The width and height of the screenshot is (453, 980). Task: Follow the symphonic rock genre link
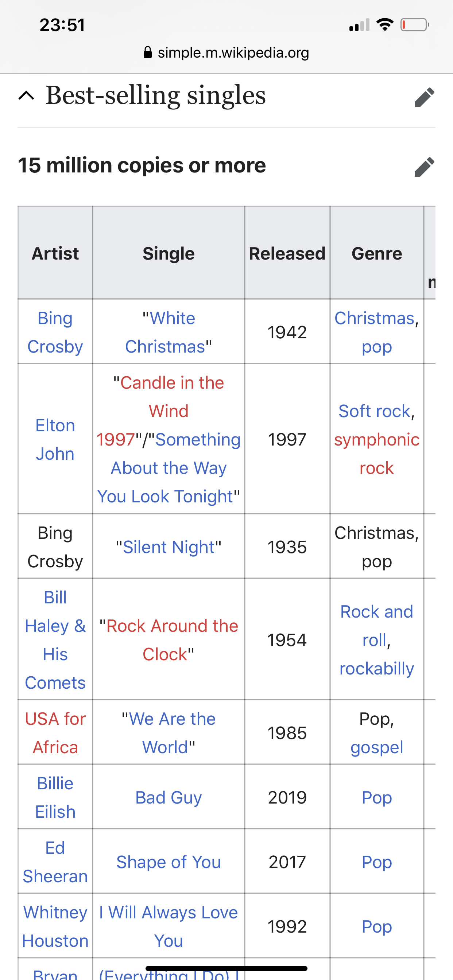click(x=377, y=454)
